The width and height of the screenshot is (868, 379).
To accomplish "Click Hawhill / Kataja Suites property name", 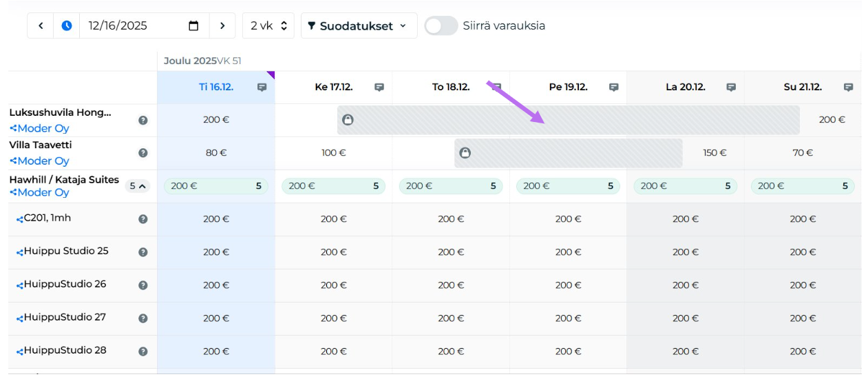I will pos(64,180).
